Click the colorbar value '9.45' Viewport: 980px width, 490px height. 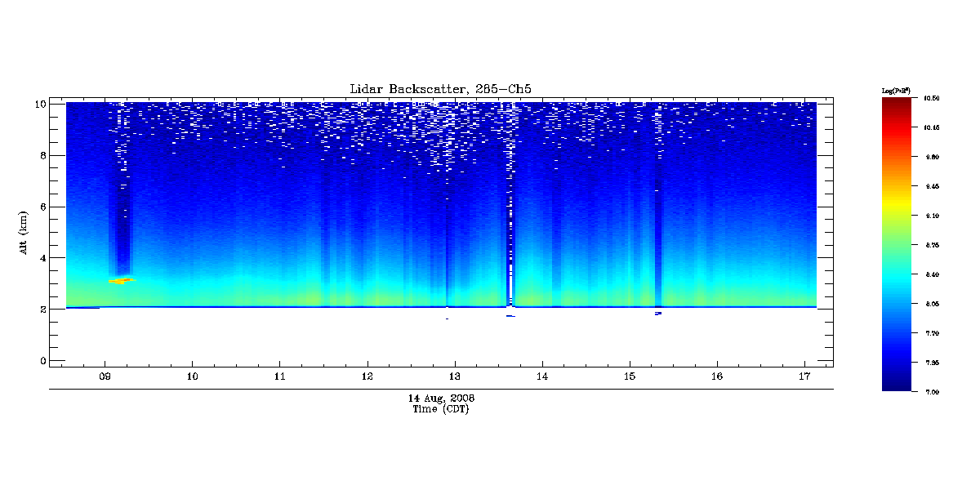(x=932, y=185)
